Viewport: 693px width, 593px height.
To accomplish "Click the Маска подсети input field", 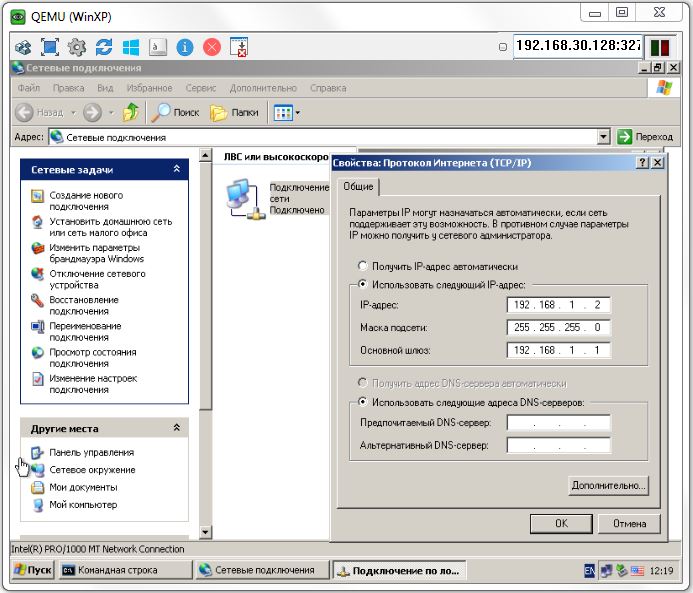I will tap(559, 327).
